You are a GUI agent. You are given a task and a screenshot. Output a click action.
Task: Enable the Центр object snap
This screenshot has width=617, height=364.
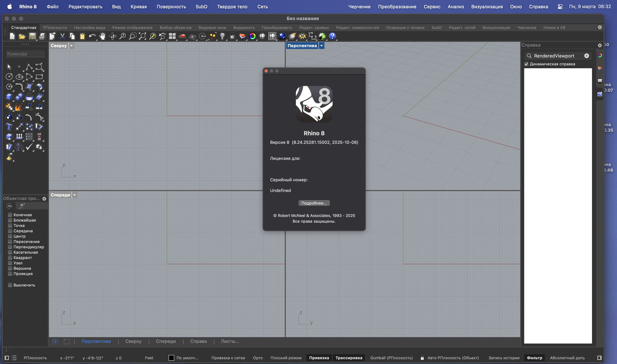pos(10,236)
